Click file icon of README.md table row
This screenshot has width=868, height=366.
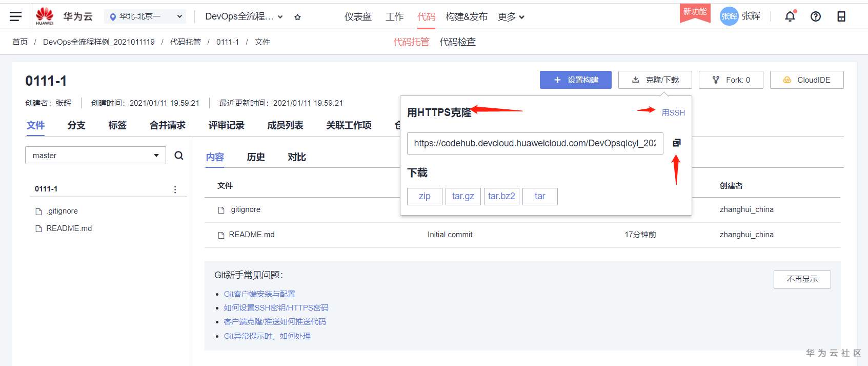point(221,235)
